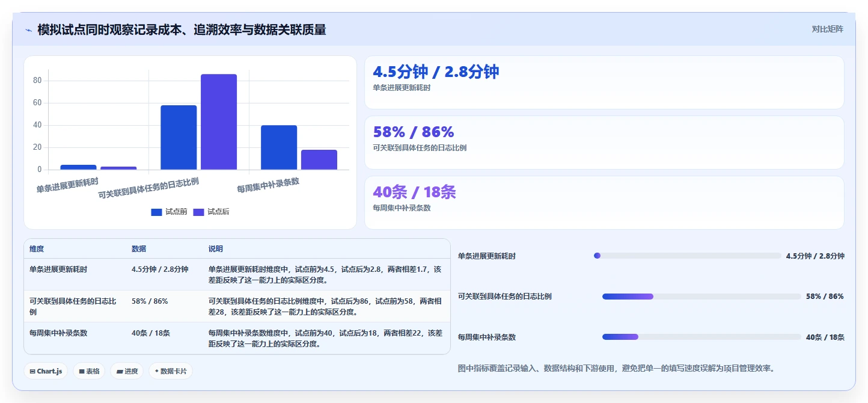Click the 试点后 bar for 每周集中补录条数
868x403 pixels.
(319, 159)
